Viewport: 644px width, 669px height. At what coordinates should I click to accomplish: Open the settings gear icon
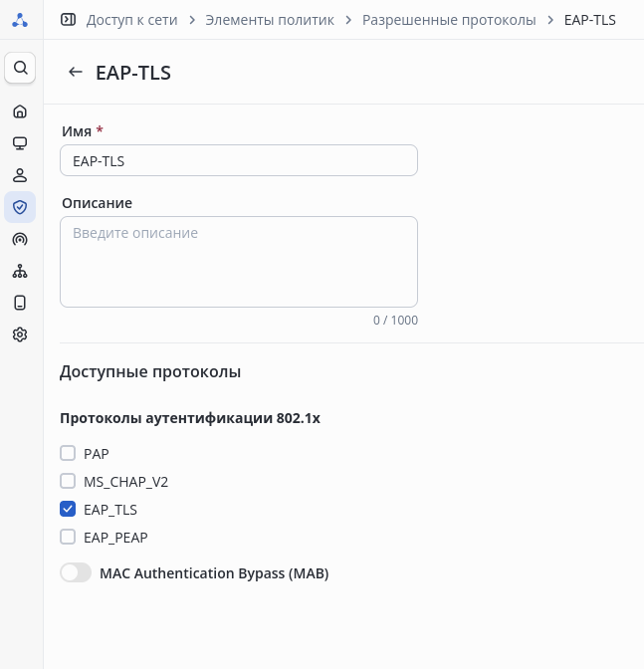pyautogui.click(x=20, y=334)
